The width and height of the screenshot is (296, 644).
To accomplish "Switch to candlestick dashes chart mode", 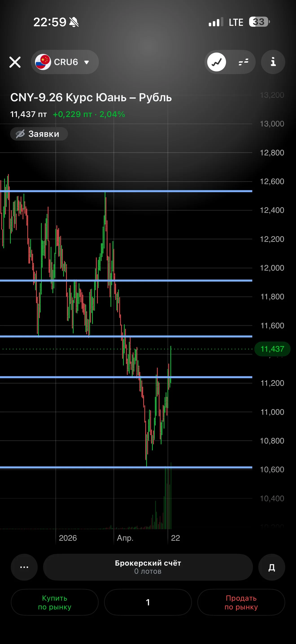I will pos(243,62).
